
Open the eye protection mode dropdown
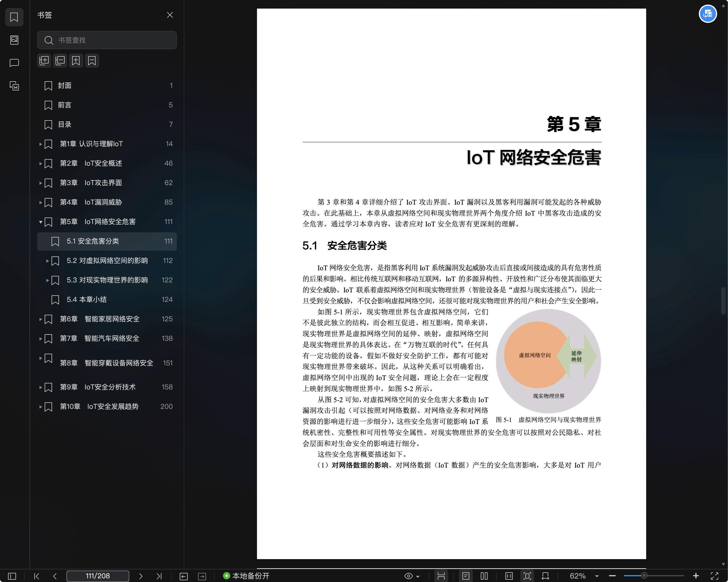[412, 576]
